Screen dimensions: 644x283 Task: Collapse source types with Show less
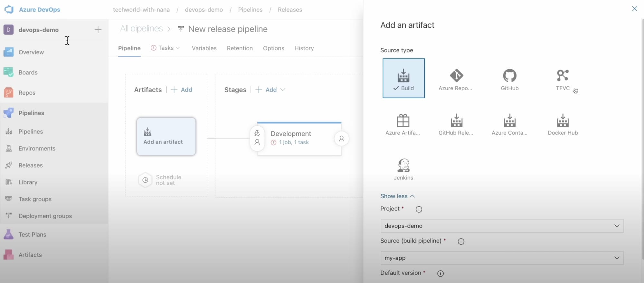[397, 196]
